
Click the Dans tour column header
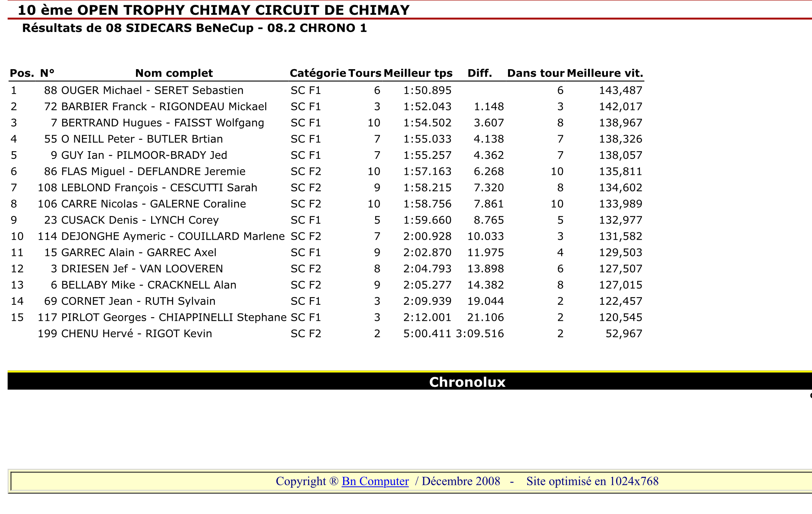click(x=536, y=73)
